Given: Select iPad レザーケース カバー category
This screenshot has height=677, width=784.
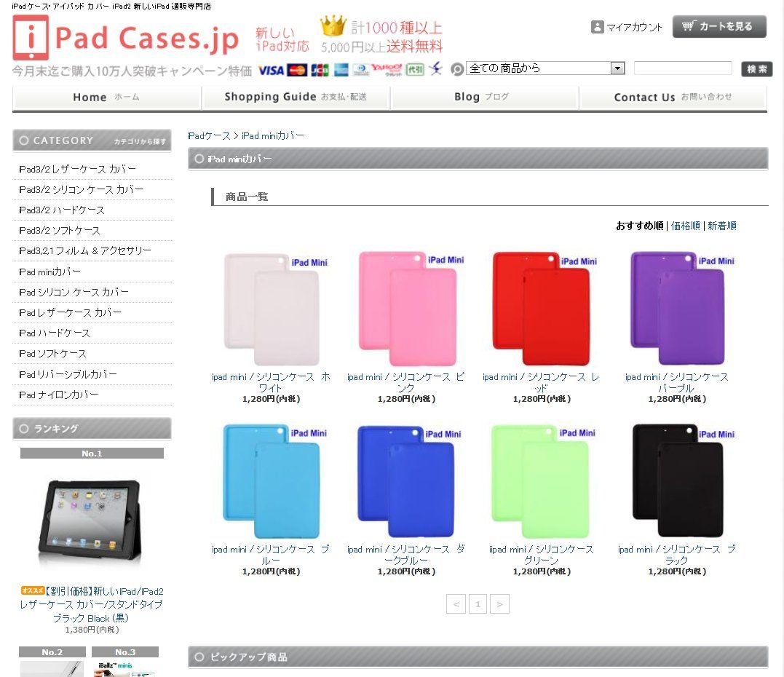Looking at the screenshot, I should click(x=70, y=312).
